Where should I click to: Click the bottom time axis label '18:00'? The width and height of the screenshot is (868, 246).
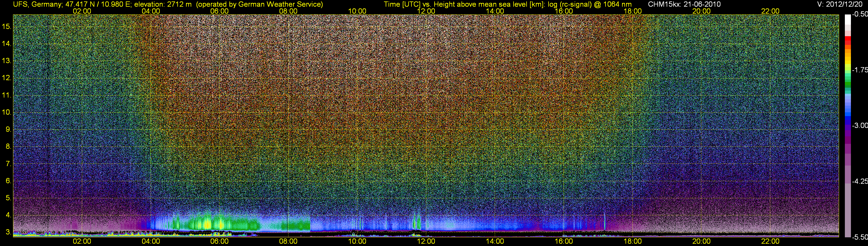[x=632, y=241]
